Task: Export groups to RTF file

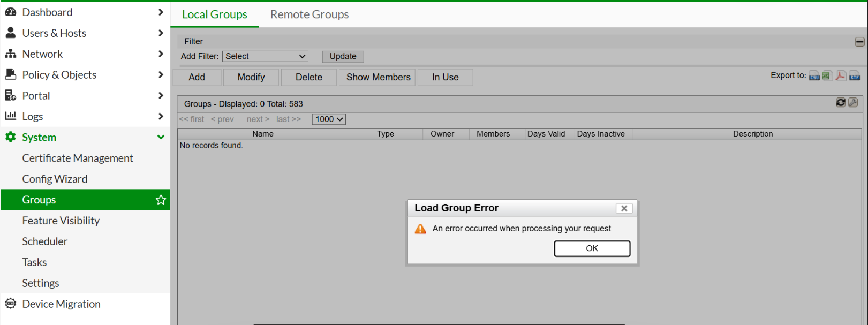Action: click(x=855, y=76)
